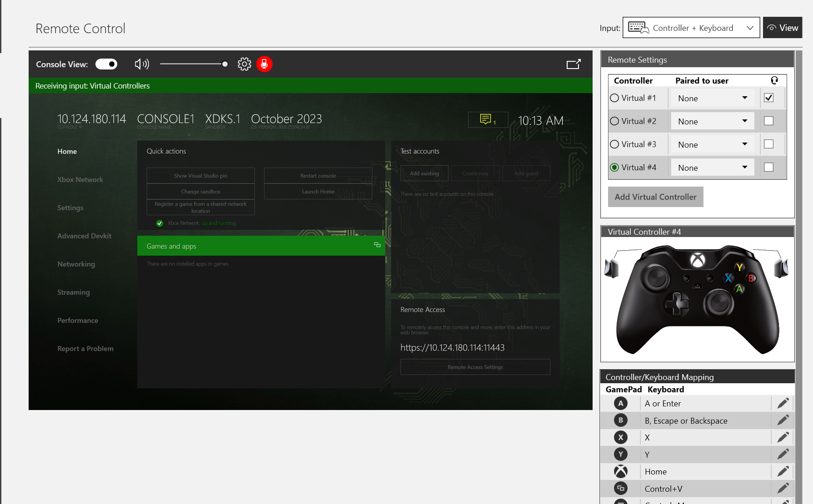The height and width of the screenshot is (504, 813).
Task: Open Report a Problem in console sidebar
Action: [85, 349]
